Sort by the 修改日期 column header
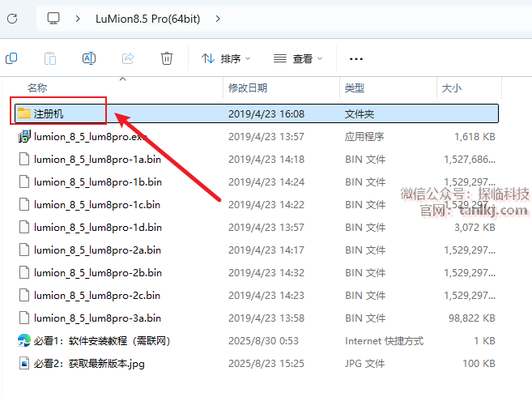 pos(248,88)
